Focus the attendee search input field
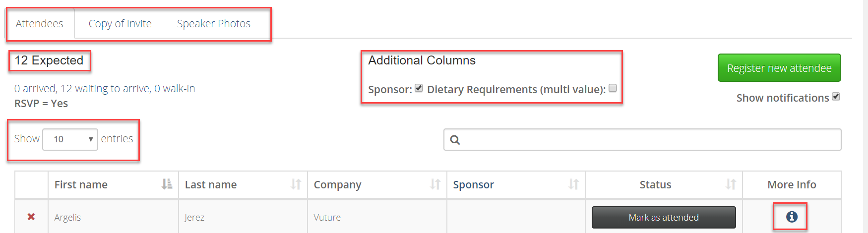This screenshot has height=233, width=868. pos(642,140)
